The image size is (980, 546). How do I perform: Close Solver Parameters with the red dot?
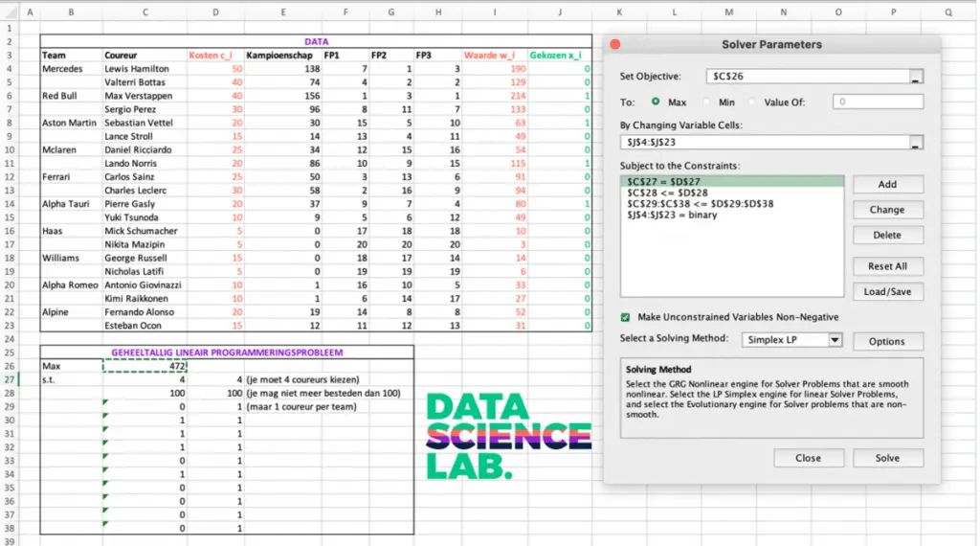pos(615,44)
